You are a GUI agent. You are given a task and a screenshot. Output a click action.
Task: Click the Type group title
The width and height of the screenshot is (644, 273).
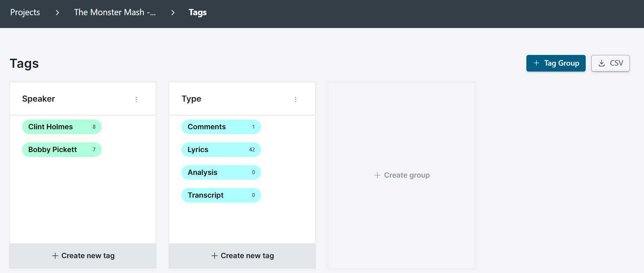pos(191,99)
